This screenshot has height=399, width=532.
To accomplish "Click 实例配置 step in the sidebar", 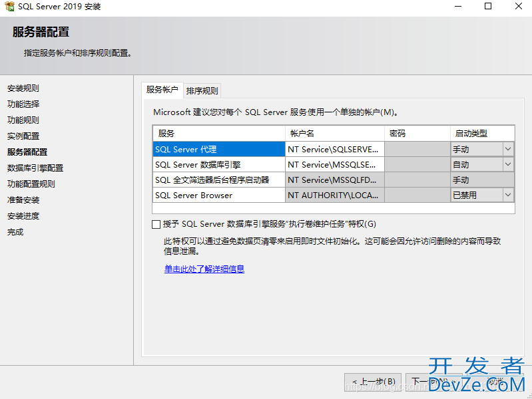I will click(23, 136).
